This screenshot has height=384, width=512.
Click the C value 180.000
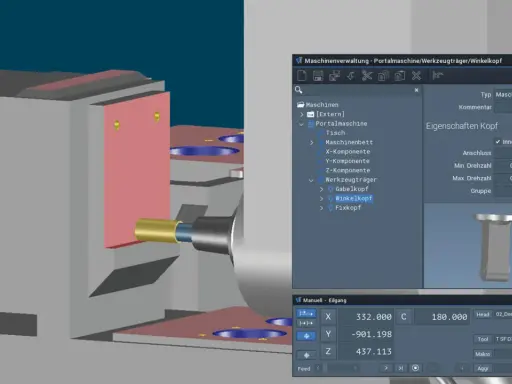pos(449,317)
